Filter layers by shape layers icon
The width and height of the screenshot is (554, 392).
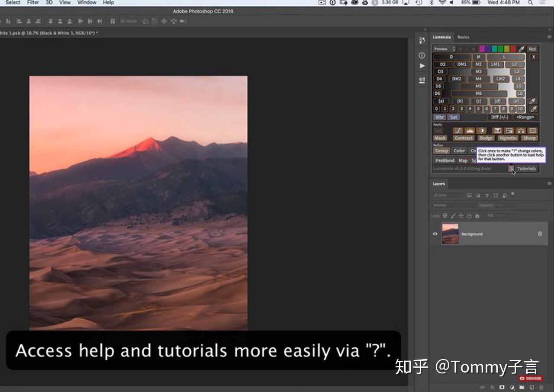(x=496, y=196)
